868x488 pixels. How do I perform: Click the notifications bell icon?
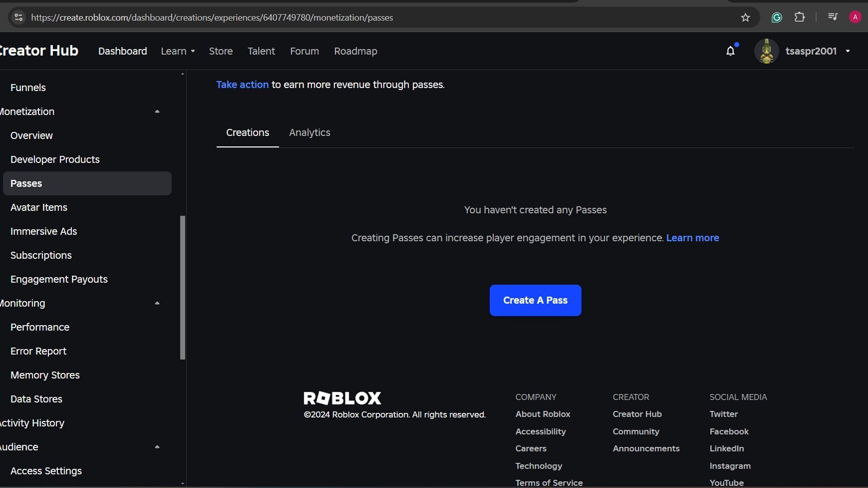tap(730, 51)
